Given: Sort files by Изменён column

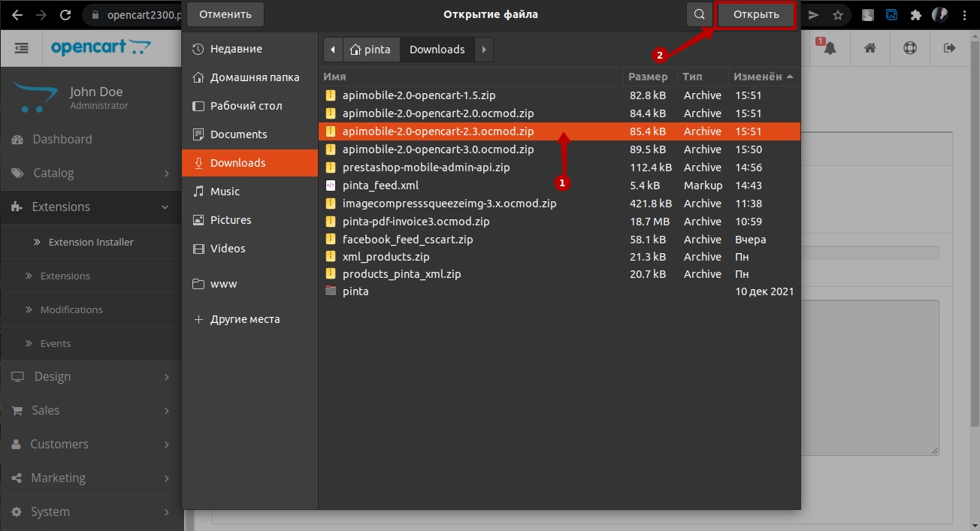Looking at the screenshot, I should [764, 77].
